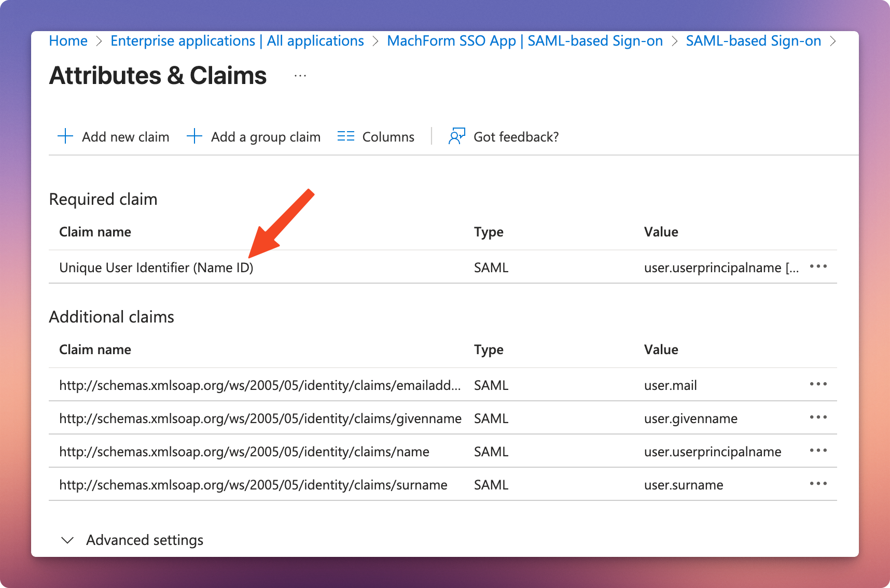This screenshot has height=588, width=890.
Task: Click the plus icon for Add new claim
Action: pyautogui.click(x=65, y=136)
